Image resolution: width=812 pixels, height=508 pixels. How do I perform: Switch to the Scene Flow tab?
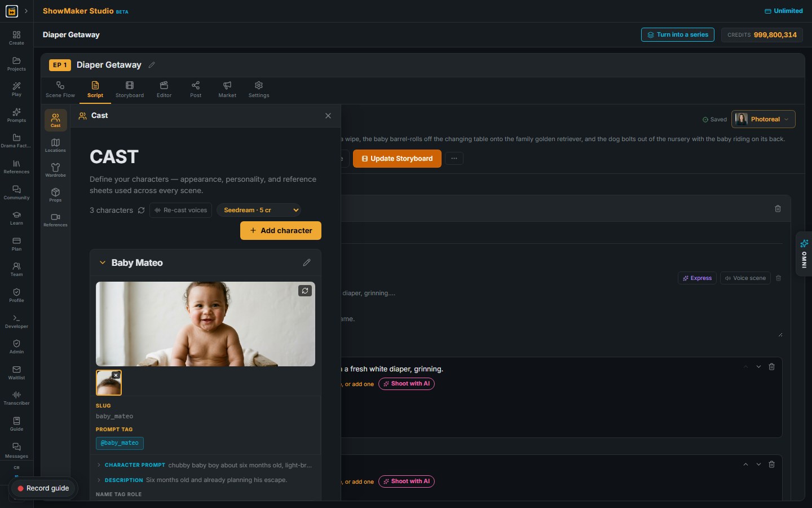[x=60, y=90]
